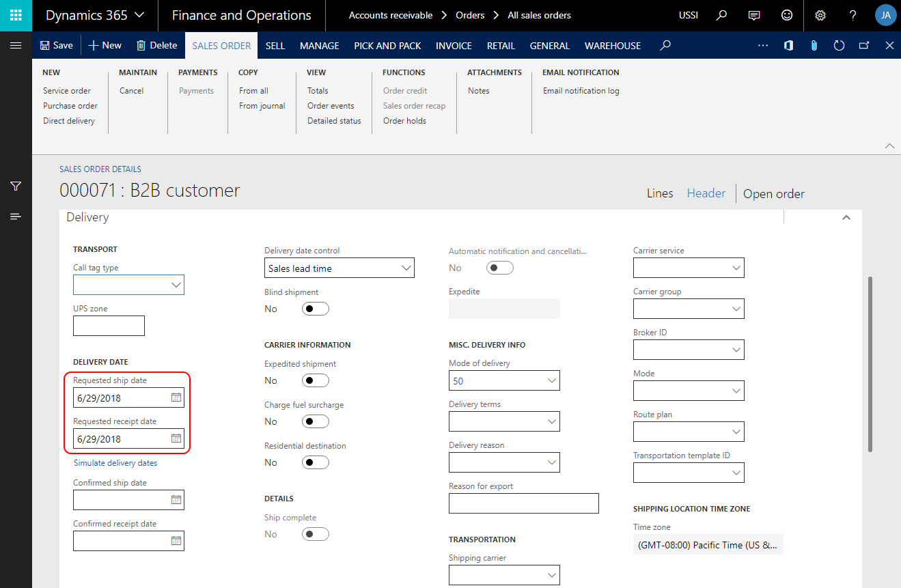Image resolution: width=901 pixels, height=588 pixels.
Task: Switch to the SELL tab
Action: click(x=275, y=46)
